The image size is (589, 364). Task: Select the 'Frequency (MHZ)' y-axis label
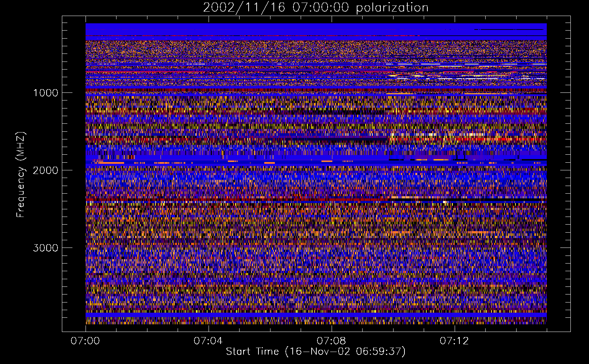click(x=20, y=175)
